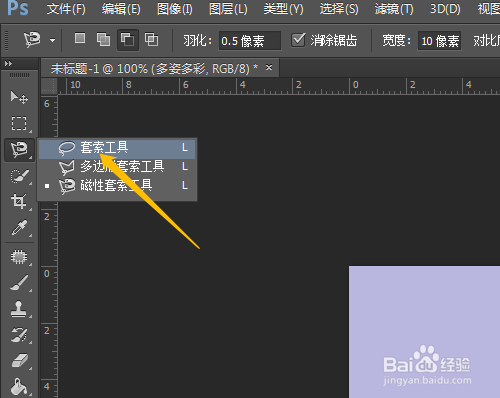Select the Eraser tool
This screenshot has height=398, width=500.
19,361
